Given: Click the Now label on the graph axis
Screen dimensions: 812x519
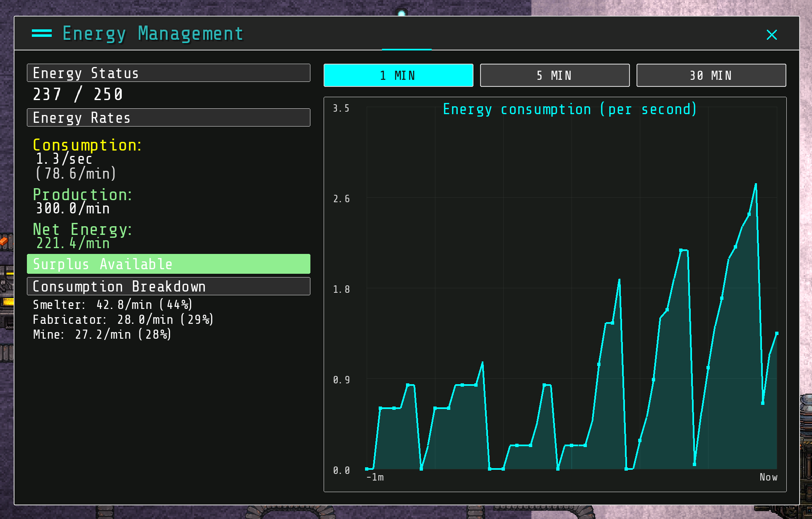Looking at the screenshot, I should 768,477.
